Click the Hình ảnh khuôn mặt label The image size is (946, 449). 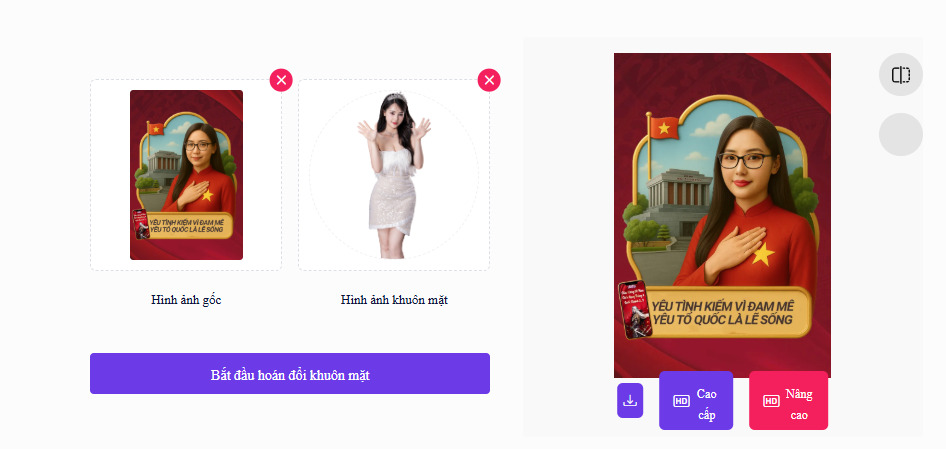pyautogui.click(x=394, y=300)
